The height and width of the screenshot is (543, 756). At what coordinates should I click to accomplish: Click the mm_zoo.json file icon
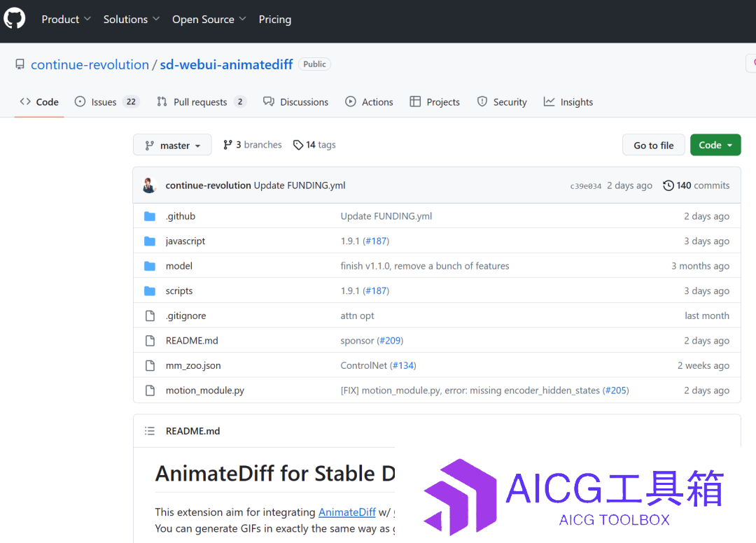(150, 366)
